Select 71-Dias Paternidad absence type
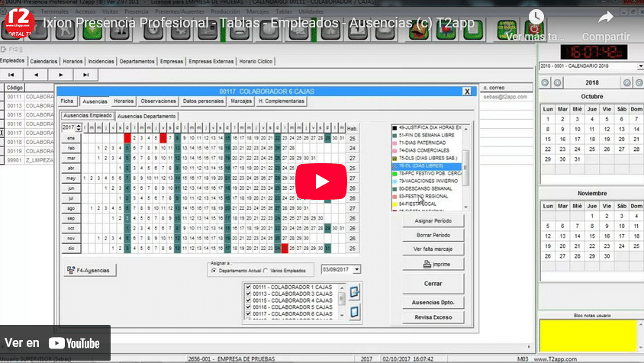Viewport: 644px width, 363px height. (422, 143)
